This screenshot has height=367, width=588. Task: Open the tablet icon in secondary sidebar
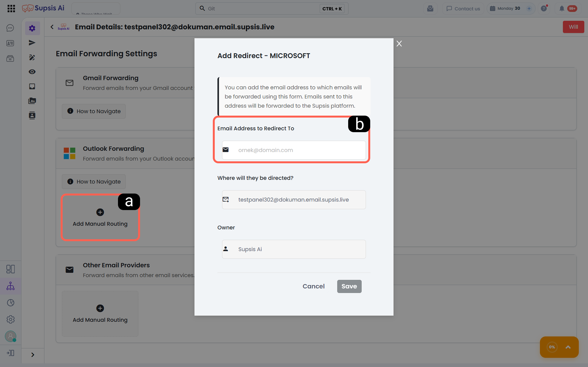pyautogui.click(x=32, y=86)
